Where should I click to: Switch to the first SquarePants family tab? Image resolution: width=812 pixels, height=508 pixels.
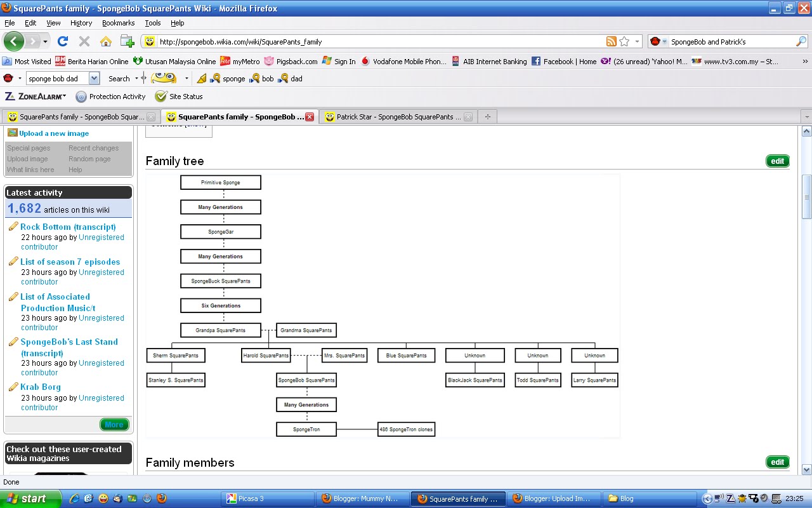click(81, 117)
